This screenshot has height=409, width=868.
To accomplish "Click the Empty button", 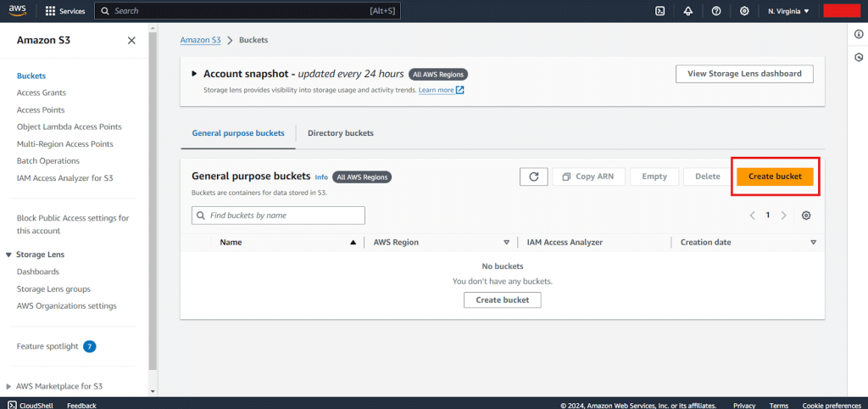I will tap(654, 176).
